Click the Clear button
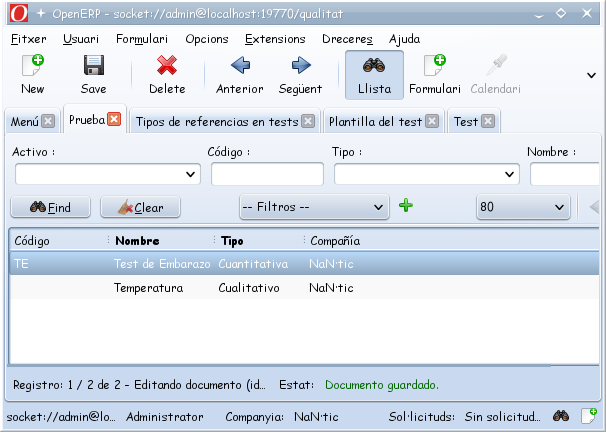Image resolution: width=606 pixels, height=432 pixels. 140,207
